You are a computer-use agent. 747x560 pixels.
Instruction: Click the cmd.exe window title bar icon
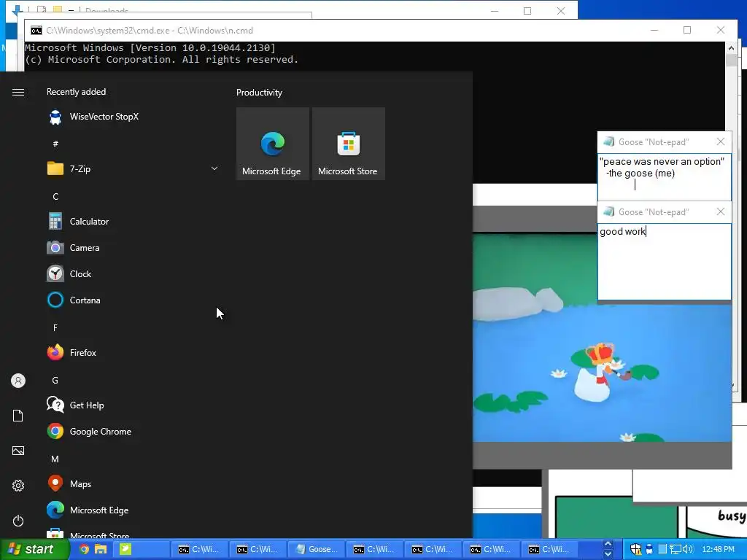tap(36, 31)
